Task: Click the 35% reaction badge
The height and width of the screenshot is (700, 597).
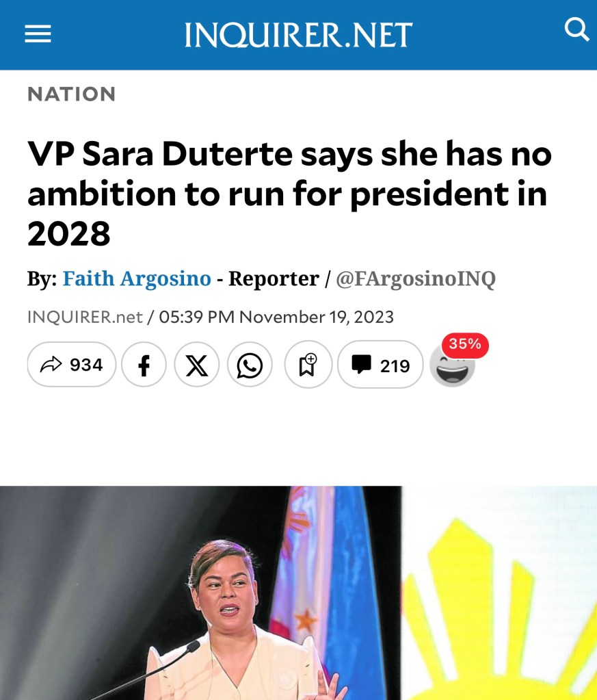Action: (465, 345)
